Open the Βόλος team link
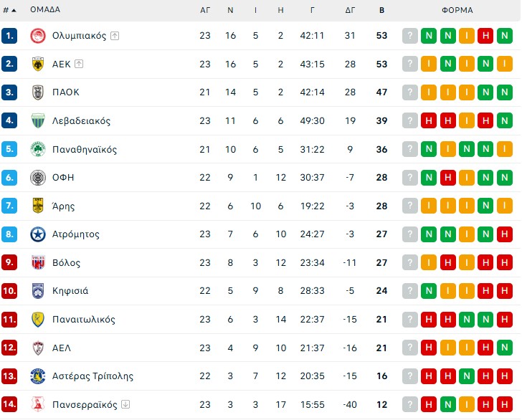Viewport: 522px width, 420px height. (66, 263)
